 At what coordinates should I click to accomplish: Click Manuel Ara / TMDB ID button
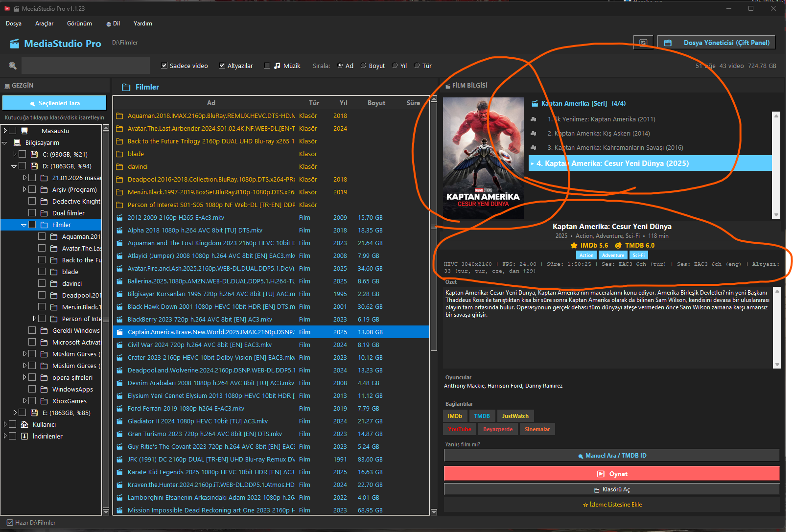pos(612,456)
